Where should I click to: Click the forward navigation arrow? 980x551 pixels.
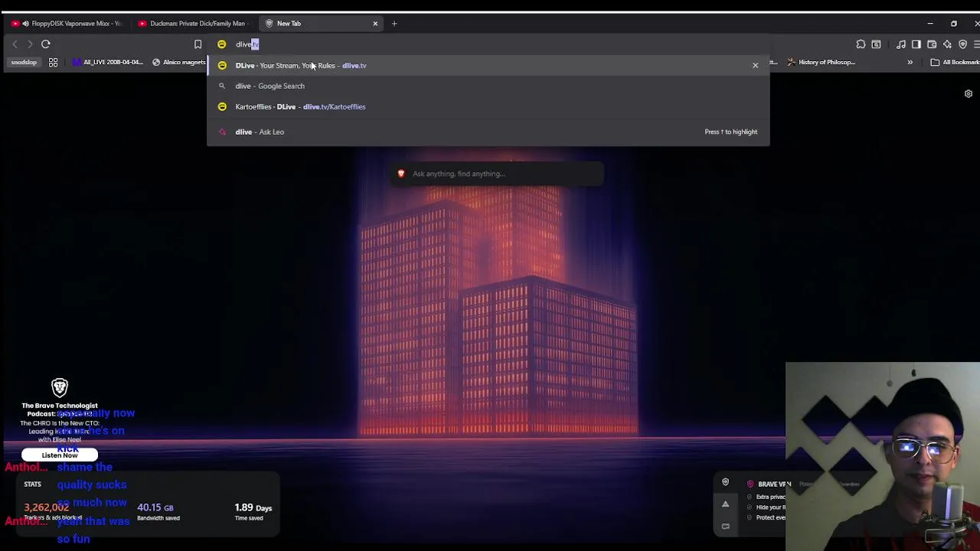(x=30, y=44)
